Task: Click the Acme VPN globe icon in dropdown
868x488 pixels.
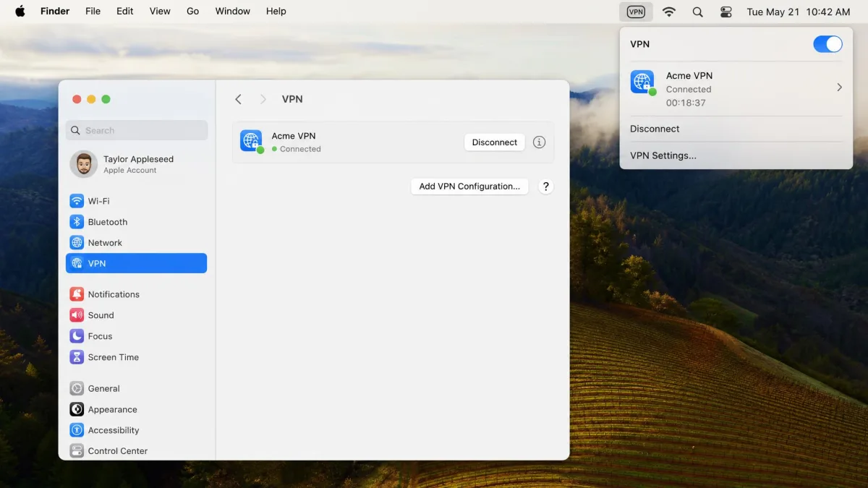Action: [642, 82]
